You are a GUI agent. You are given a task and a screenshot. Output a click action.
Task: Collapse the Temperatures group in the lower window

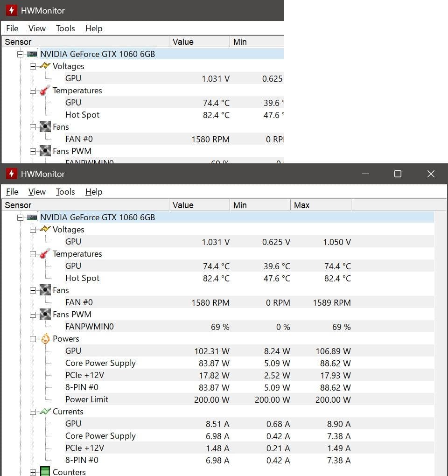pos(33,254)
